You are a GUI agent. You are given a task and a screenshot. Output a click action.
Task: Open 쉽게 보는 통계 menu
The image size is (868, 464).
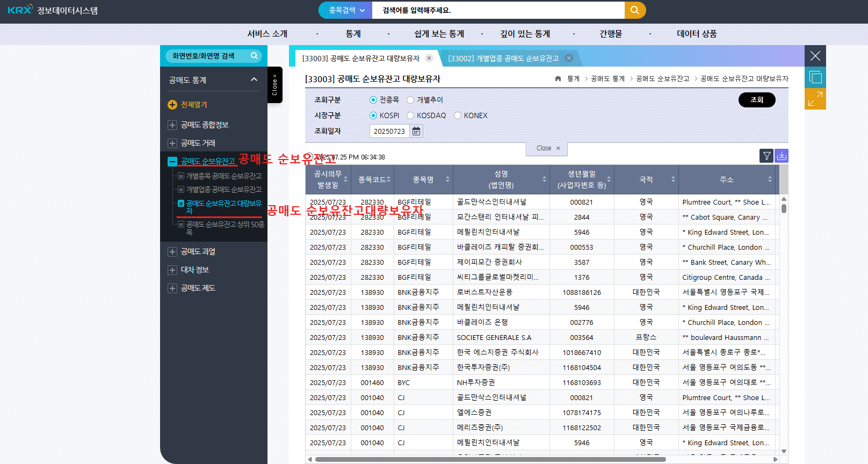coord(439,34)
